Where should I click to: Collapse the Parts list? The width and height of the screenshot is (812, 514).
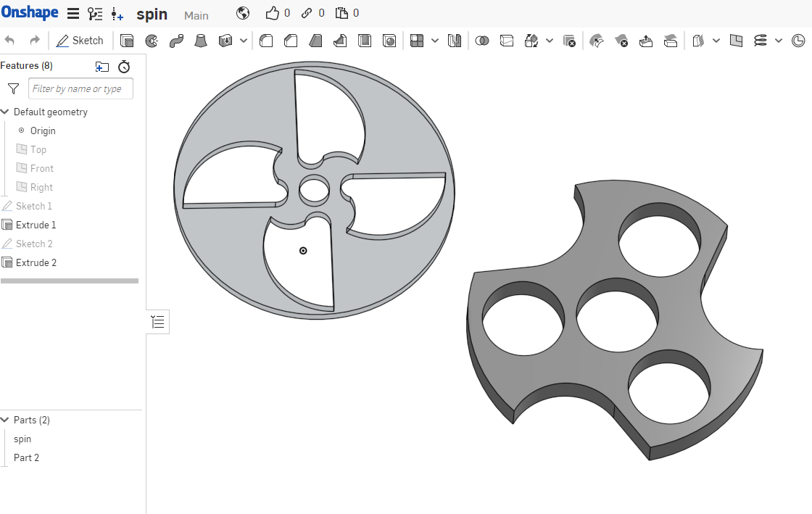click(6, 420)
